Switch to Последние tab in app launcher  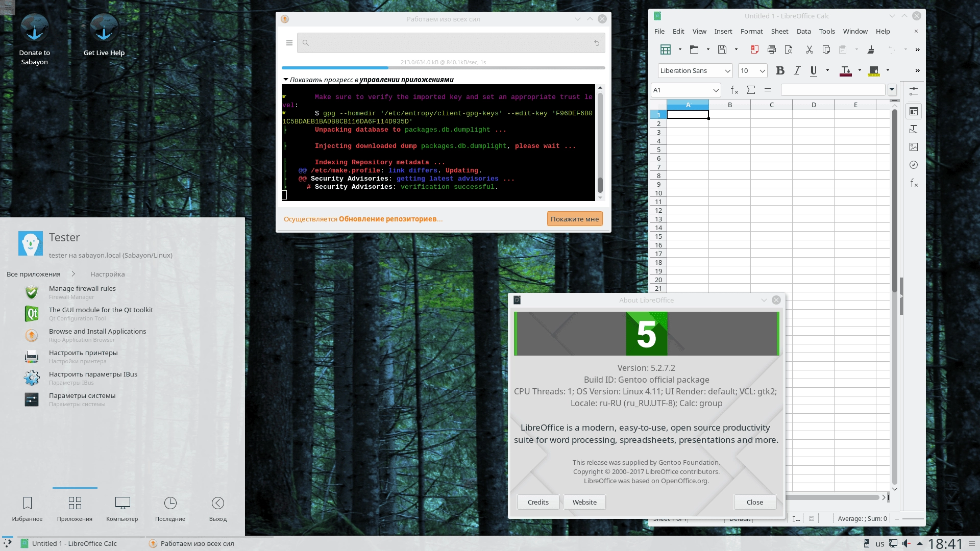170,509
